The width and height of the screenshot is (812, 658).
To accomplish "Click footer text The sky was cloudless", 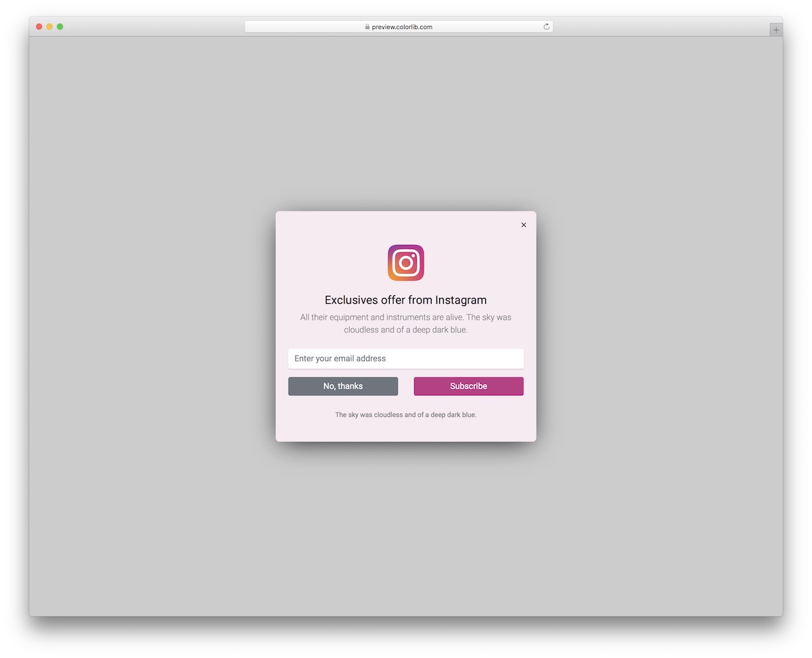I will click(x=406, y=414).
